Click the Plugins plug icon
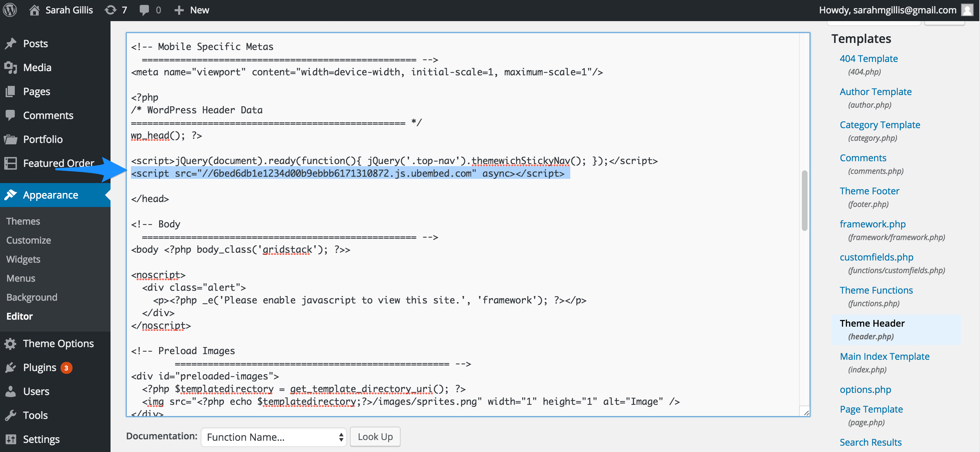This screenshot has width=980, height=452. pyautogui.click(x=11, y=368)
